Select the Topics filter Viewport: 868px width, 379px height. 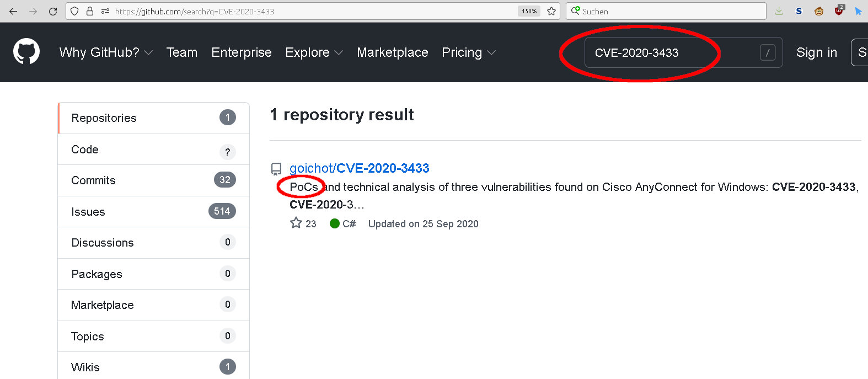coord(153,337)
